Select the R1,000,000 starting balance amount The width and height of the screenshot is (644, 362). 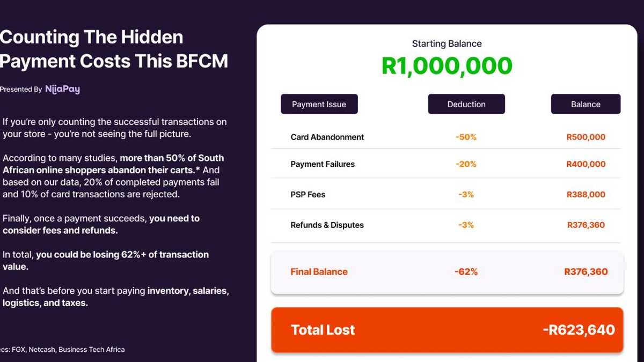pyautogui.click(x=447, y=66)
